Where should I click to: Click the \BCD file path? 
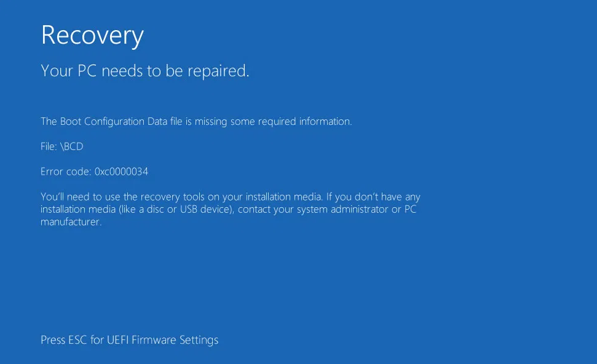pyautogui.click(x=71, y=146)
